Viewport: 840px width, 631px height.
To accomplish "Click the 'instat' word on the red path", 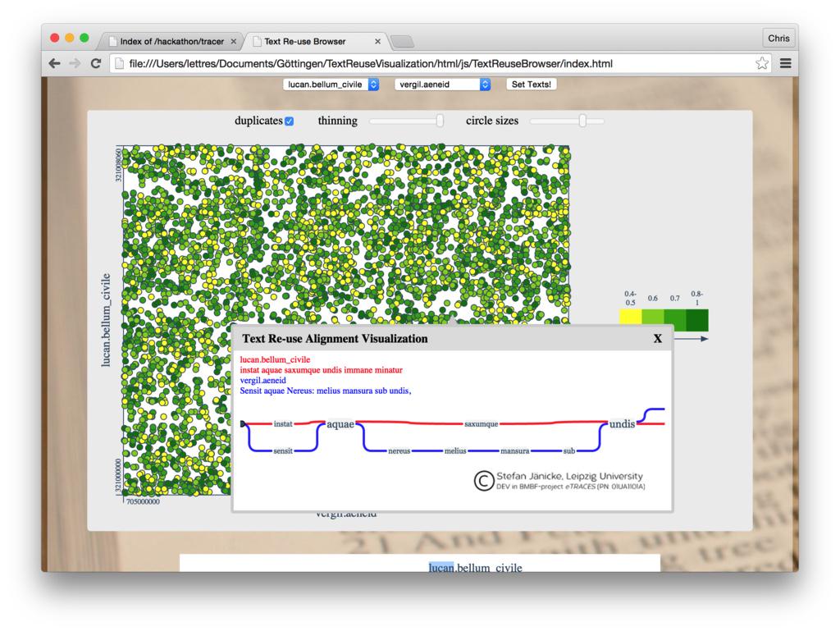I will (283, 423).
